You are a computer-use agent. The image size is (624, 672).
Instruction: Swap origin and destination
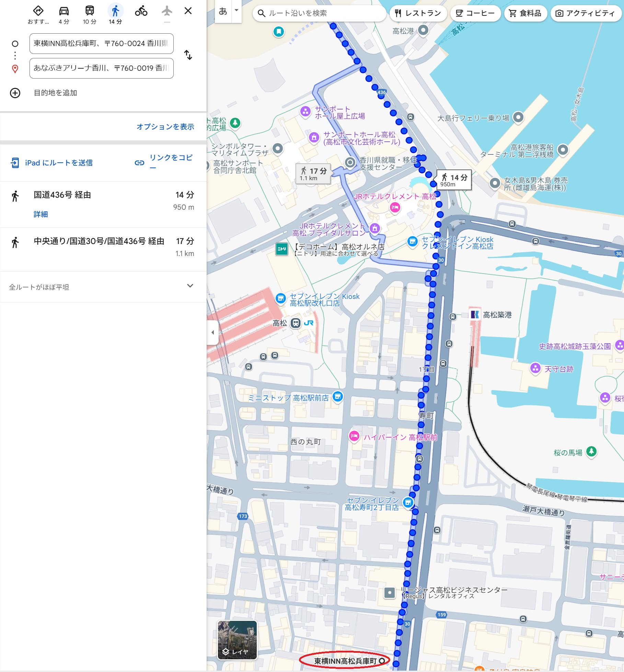(x=188, y=55)
